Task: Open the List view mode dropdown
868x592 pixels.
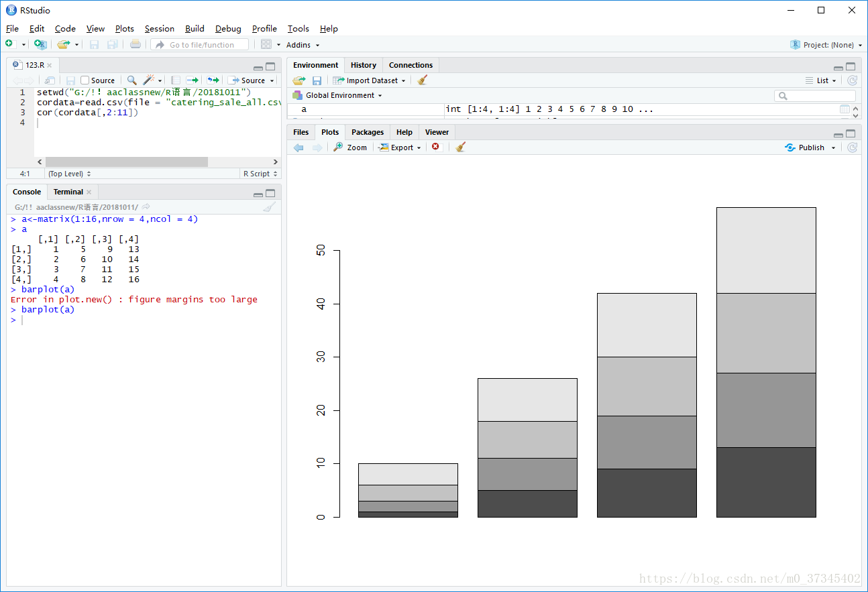Action: 821,80
